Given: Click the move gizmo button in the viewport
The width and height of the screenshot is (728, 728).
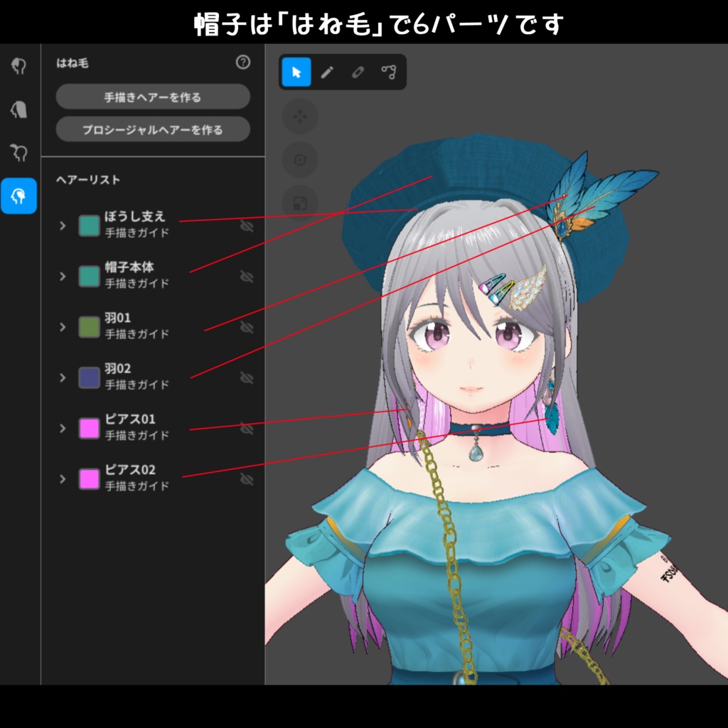Looking at the screenshot, I should [x=300, y=117].
